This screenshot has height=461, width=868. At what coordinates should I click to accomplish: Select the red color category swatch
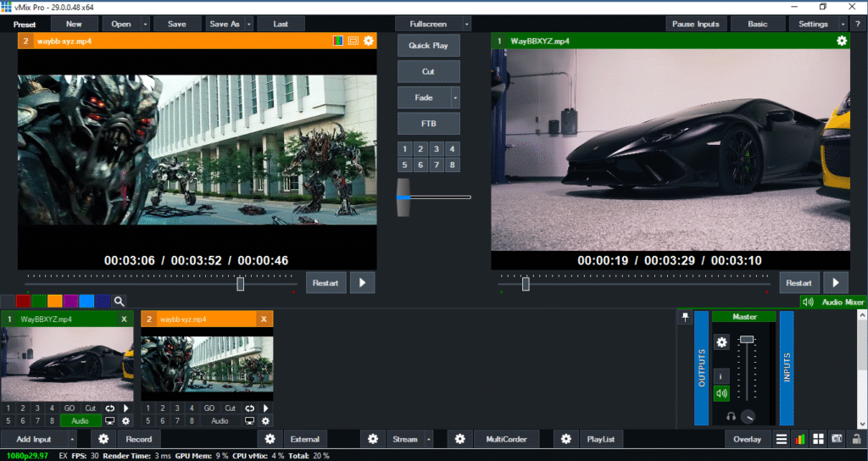tap(23, 301)
